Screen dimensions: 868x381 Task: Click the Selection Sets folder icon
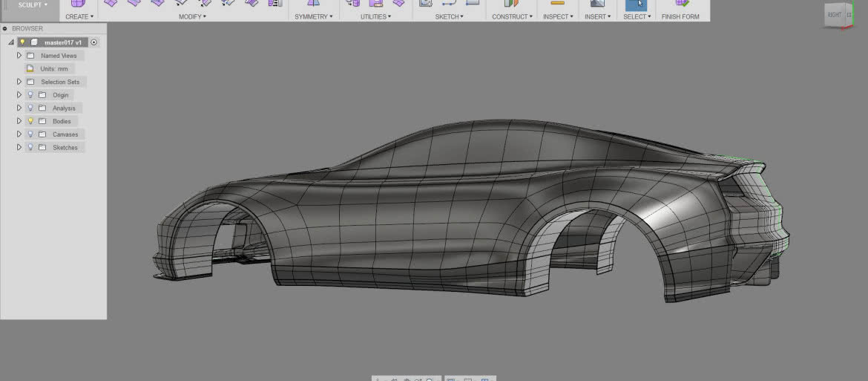click(30, 82)
